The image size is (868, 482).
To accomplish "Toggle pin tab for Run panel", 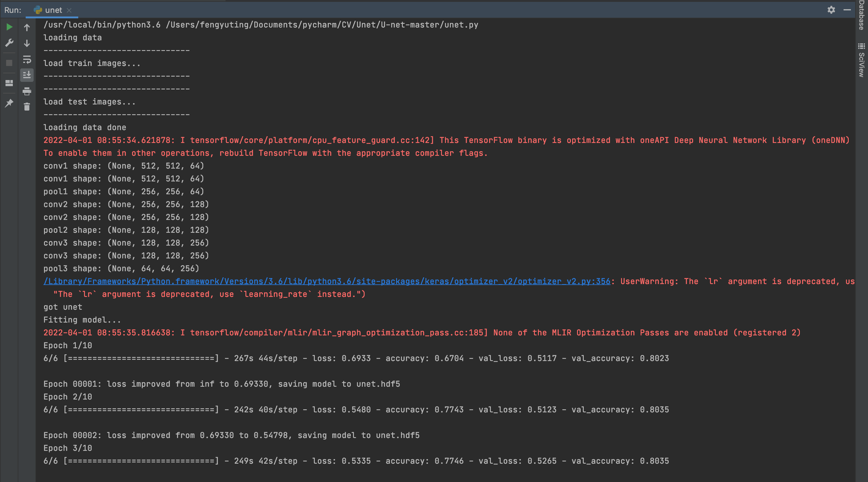I will (x=9, y=103).
